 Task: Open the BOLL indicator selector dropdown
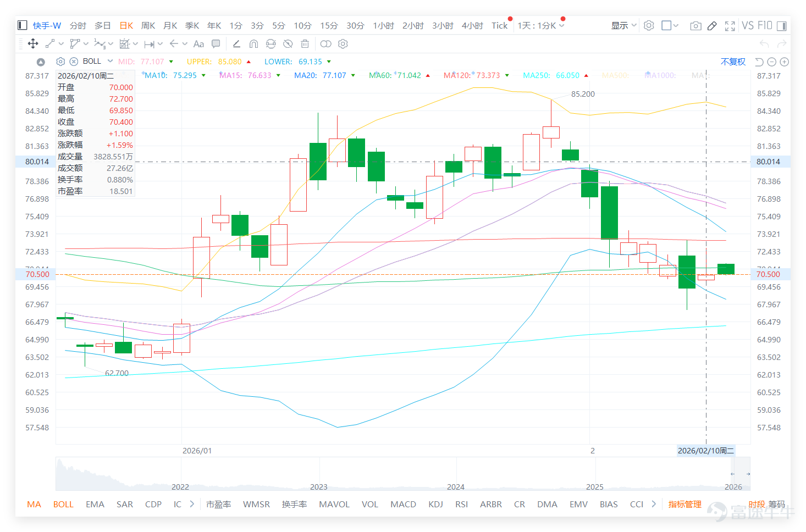[110, 61]
